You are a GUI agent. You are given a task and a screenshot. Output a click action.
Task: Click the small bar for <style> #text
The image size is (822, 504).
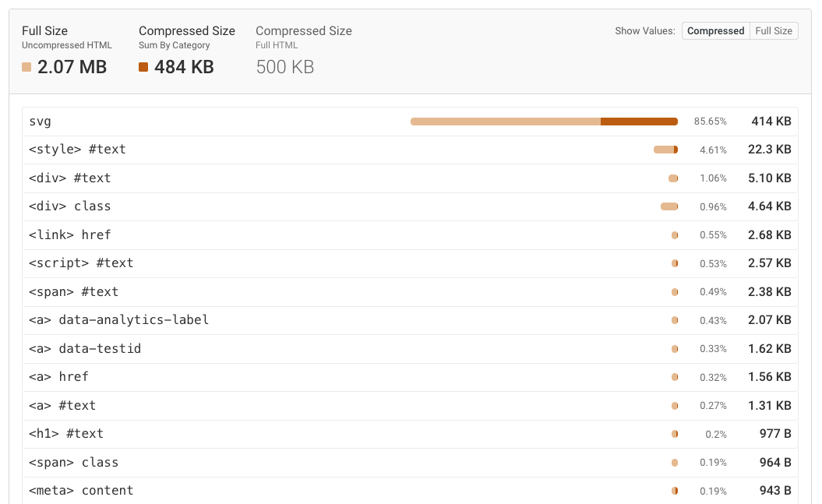[x=665, y=150]
